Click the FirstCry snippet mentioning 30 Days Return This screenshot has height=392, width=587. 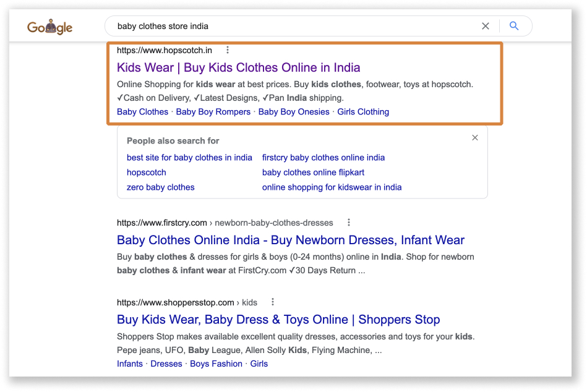(296, 263)
